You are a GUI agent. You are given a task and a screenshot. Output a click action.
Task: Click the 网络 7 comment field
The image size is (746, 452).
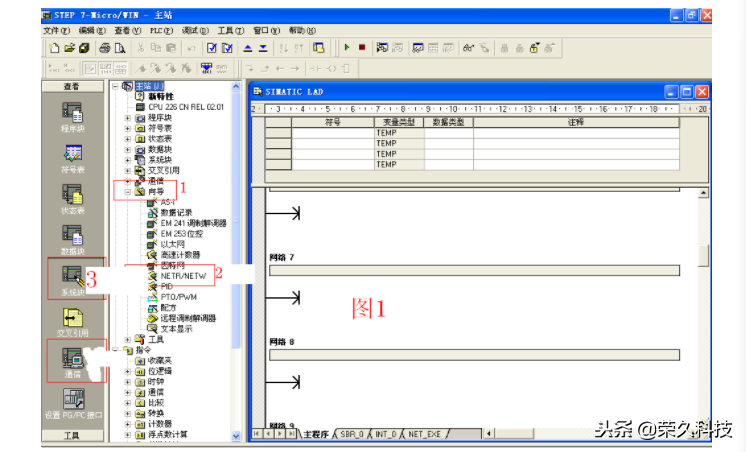click(x=474, y=271)
